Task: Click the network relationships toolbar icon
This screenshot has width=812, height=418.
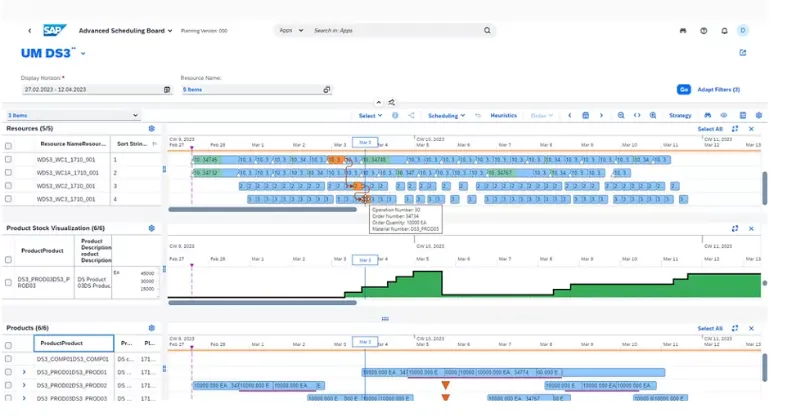Action: 411,116
